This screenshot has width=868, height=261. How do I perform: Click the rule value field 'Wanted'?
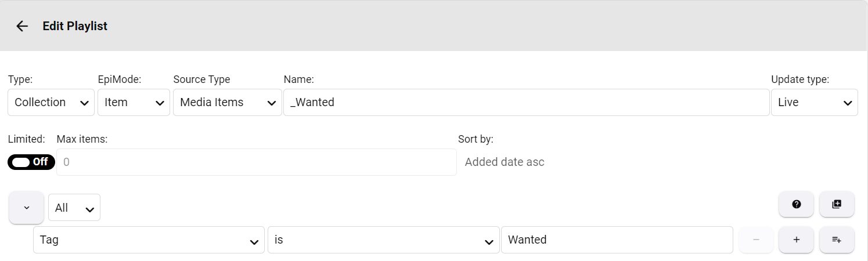pyautogui.click(x=617, y=240)
